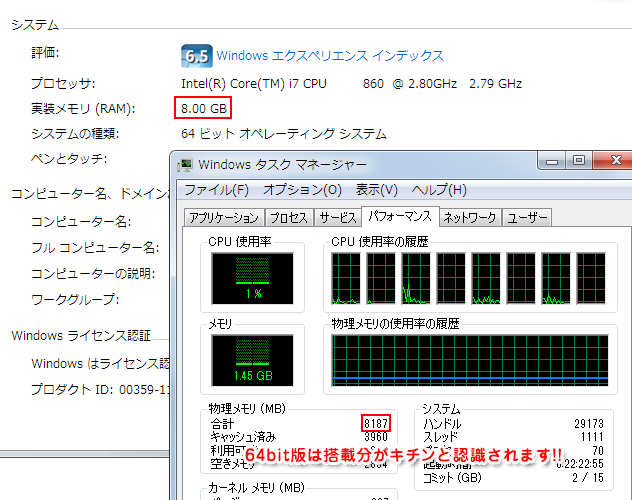Click the 物理メモリの使用率の履歴 graph
This screenshot has height=500, width=632.
click(470, 361)
